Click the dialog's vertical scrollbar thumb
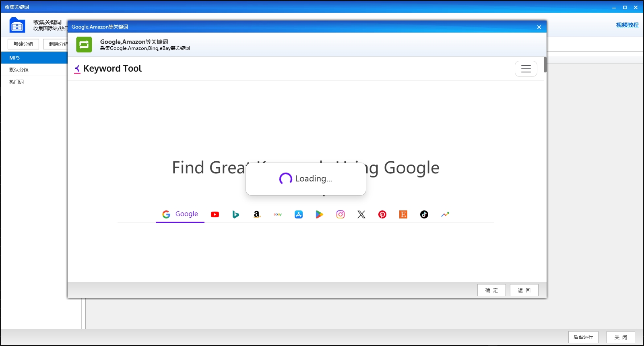This screenshot has height=346, width=644. tap(545, 65)
